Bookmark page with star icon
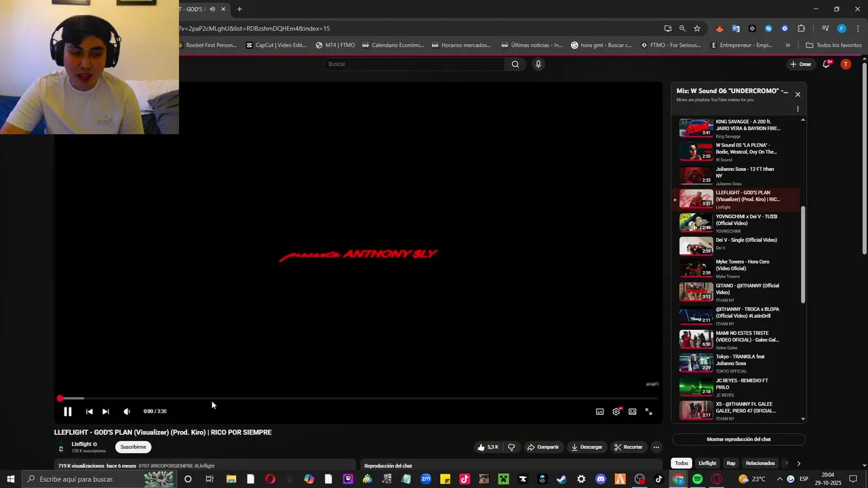Image resolution: width=868 pixels, height=488 pixels. 697,28
